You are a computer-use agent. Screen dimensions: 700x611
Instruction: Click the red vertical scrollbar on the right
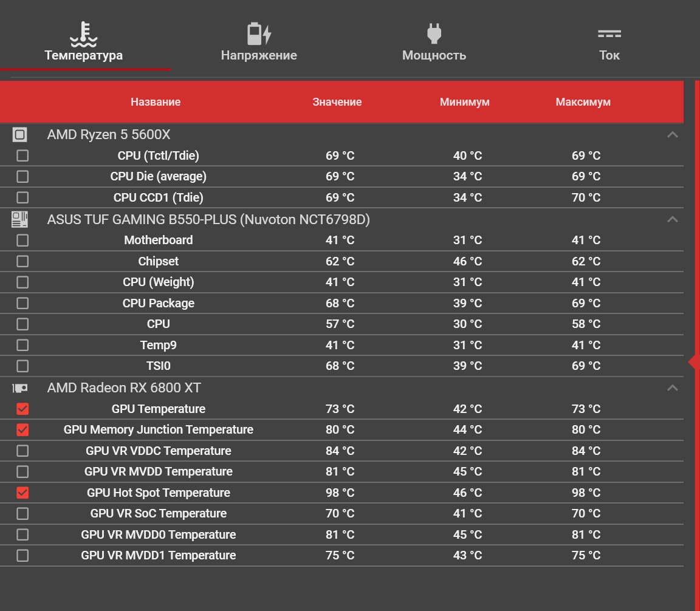click(x=698, y=346)
